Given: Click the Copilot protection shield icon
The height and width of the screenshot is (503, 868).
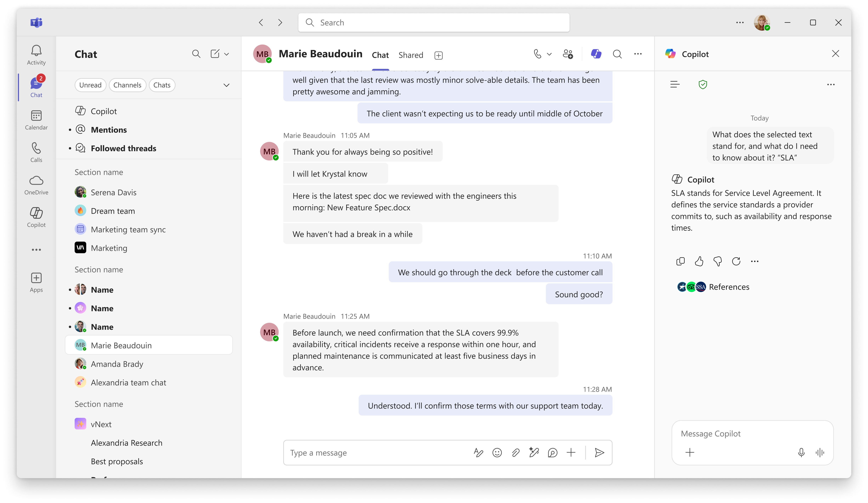Looking at the screenshot, I should pyautogui.click(x=703, y=84).
